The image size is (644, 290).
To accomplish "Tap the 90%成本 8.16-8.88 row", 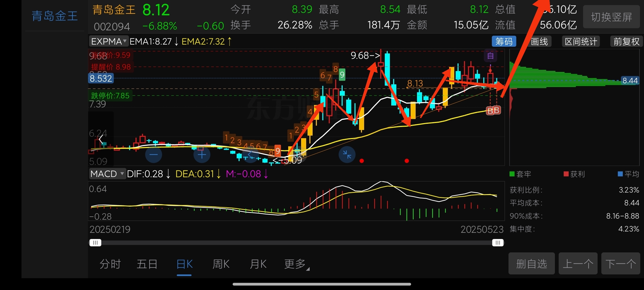I will (x=574, y=216).
